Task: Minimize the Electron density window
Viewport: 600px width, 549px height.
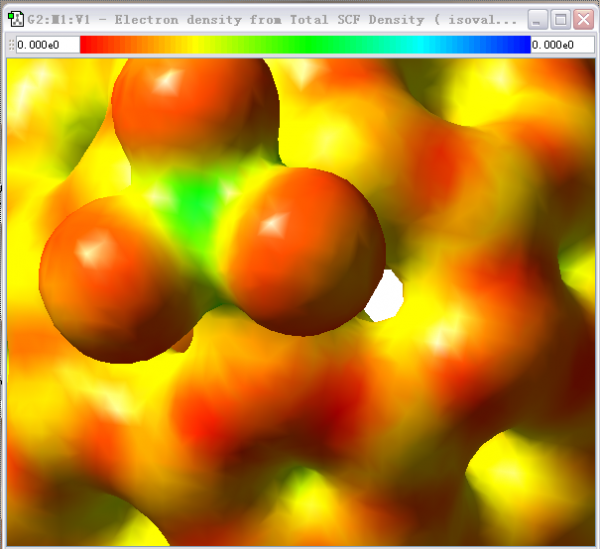Action: pos(537,20)
